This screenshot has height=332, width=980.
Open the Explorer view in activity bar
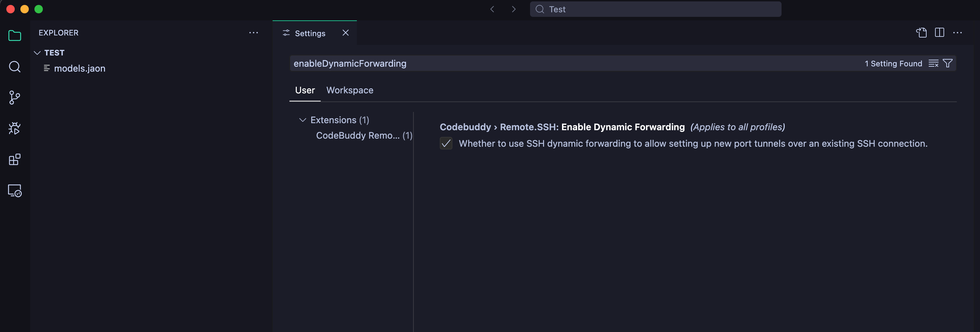(14, 36)
